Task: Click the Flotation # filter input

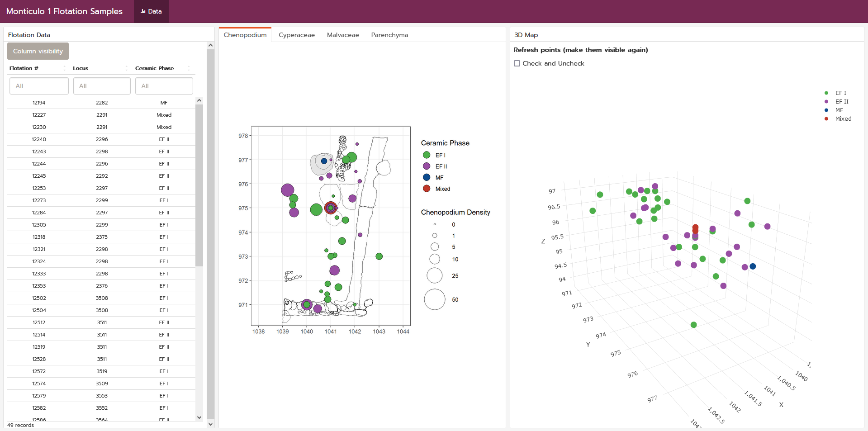Action: click(39, 86)
